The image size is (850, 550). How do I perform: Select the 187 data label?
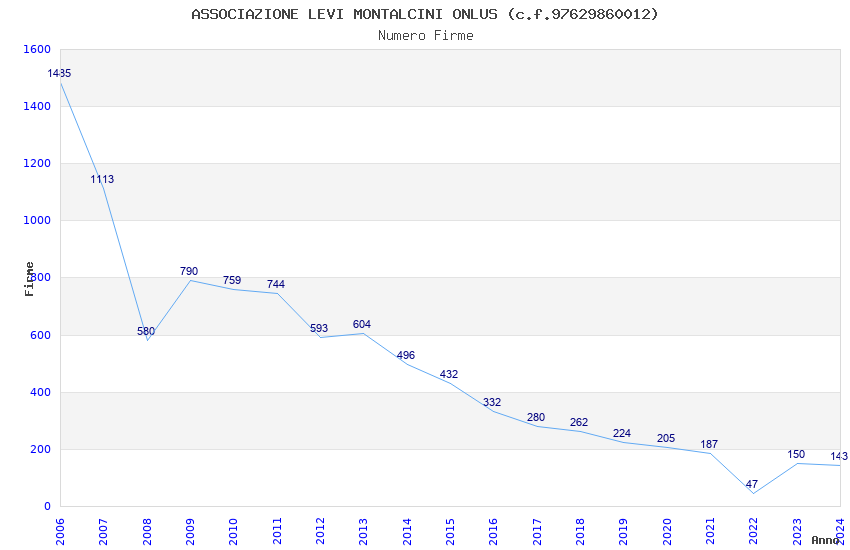(709, 444)
